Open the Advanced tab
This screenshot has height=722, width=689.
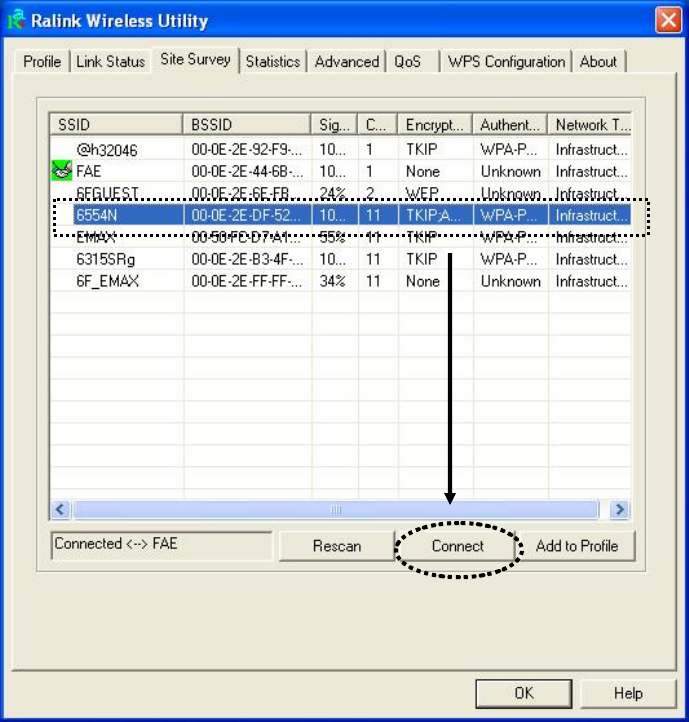(x=347, y=61)
